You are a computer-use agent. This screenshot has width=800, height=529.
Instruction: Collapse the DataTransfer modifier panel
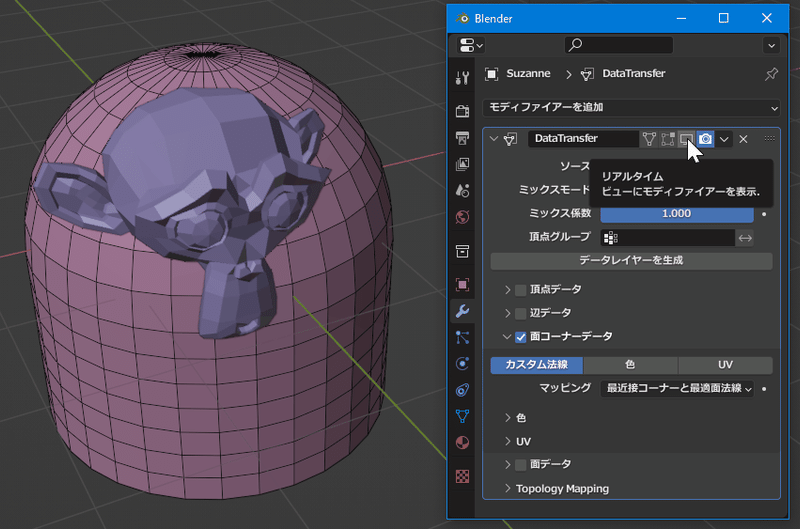click(x=493, y=139)
